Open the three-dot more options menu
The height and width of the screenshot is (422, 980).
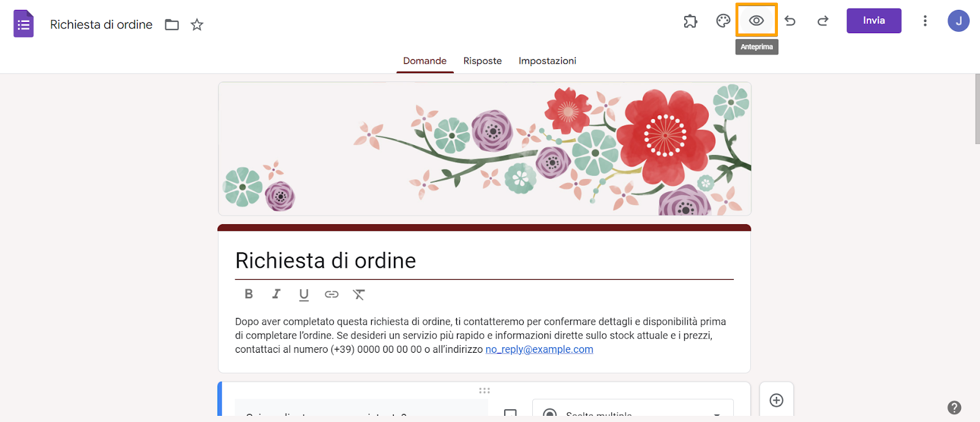point(925,21)
